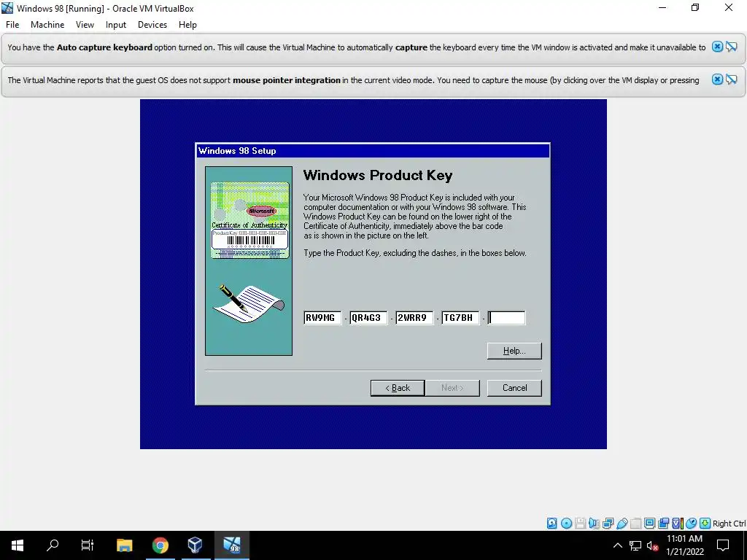Click the network adapters status icon
Image resolution: width=747 pixels, height=560 pixels.
pyautogui.click(x=608, y=524)
